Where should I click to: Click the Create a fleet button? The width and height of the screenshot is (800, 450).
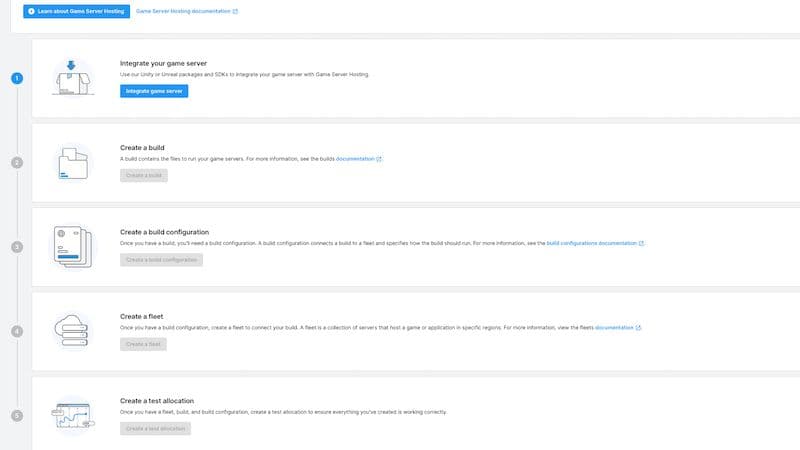tap(143, 344)
